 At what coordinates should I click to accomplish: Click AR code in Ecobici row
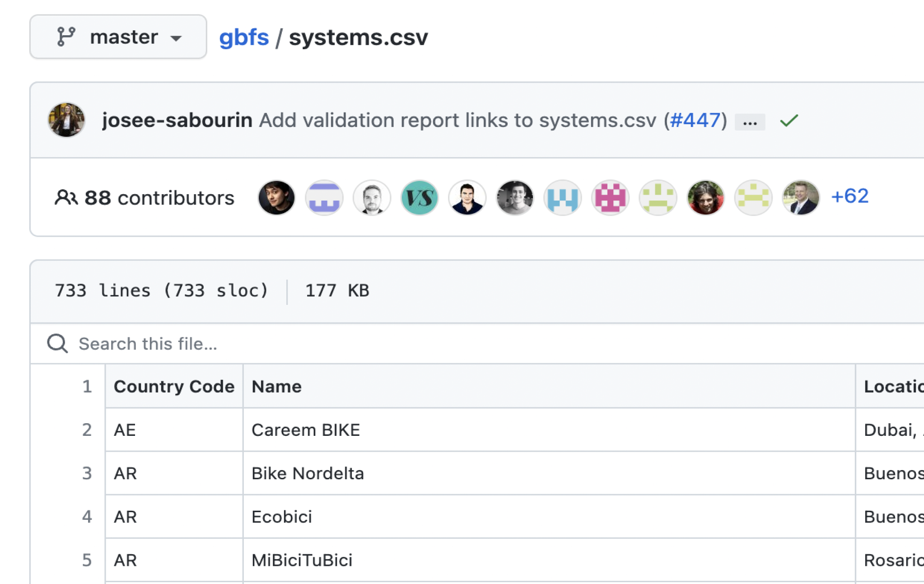[x=174, y=516]
